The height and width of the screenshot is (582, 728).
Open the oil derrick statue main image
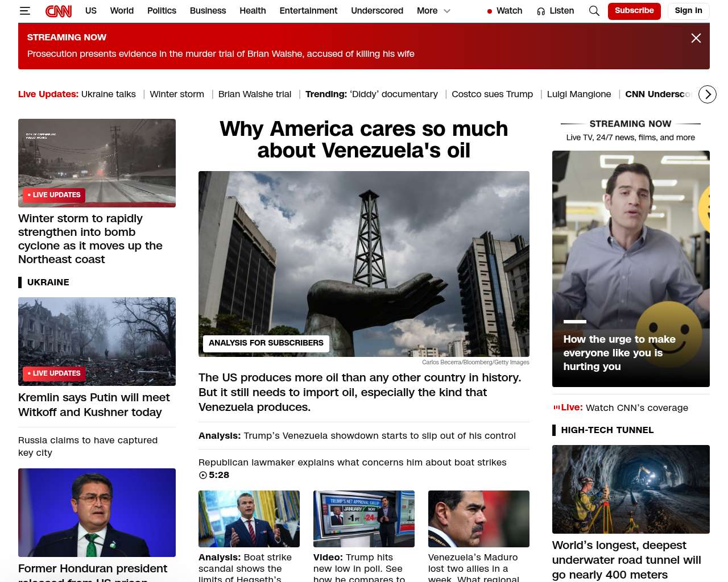pyautogui.click(x=364, y=264)
